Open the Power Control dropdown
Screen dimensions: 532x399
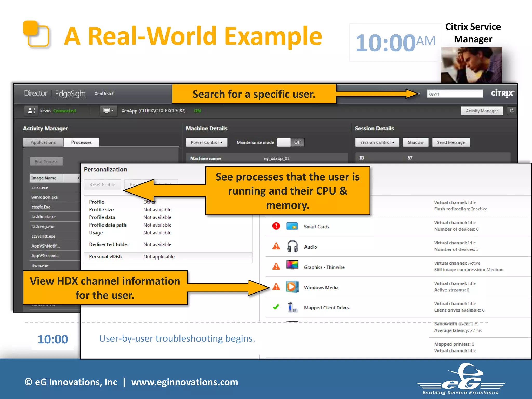point(207,142)
